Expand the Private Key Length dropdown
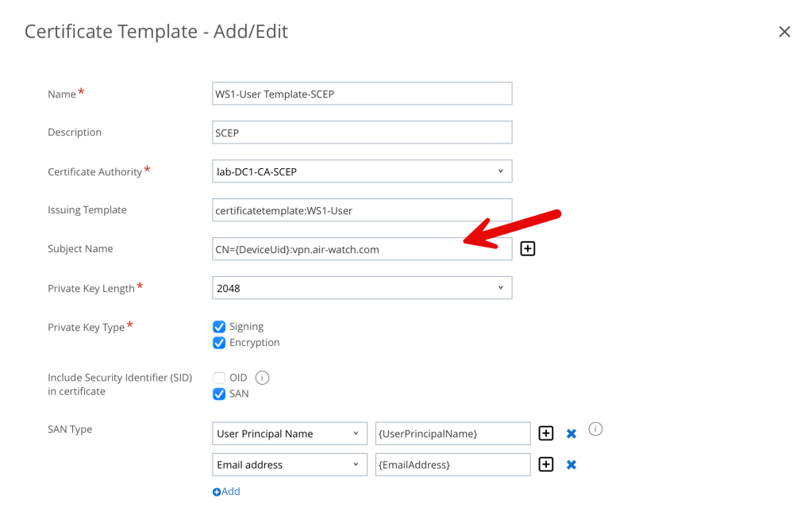The image size is (812, 510). [x=362, y=288]
